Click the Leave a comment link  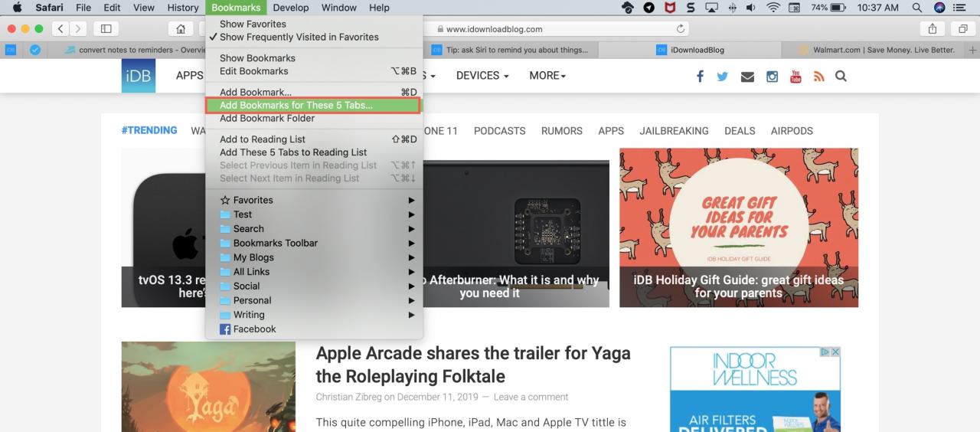pos(531,397)
